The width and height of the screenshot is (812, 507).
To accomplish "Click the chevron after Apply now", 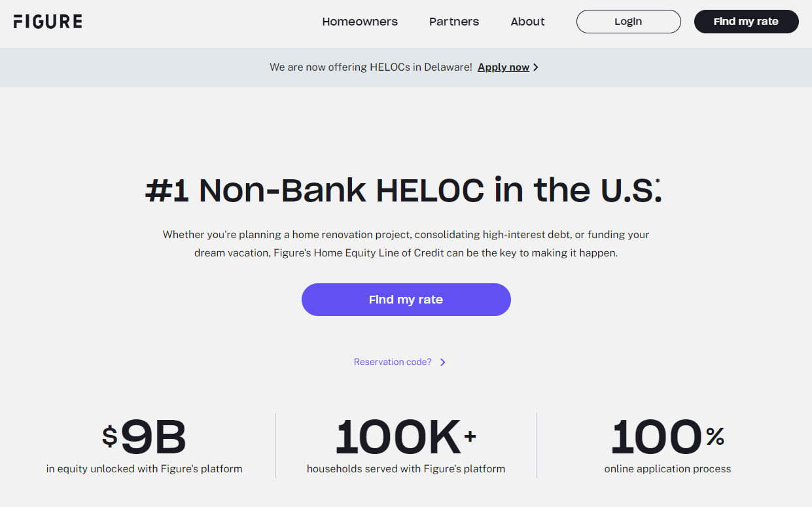I will click(536, 67).
